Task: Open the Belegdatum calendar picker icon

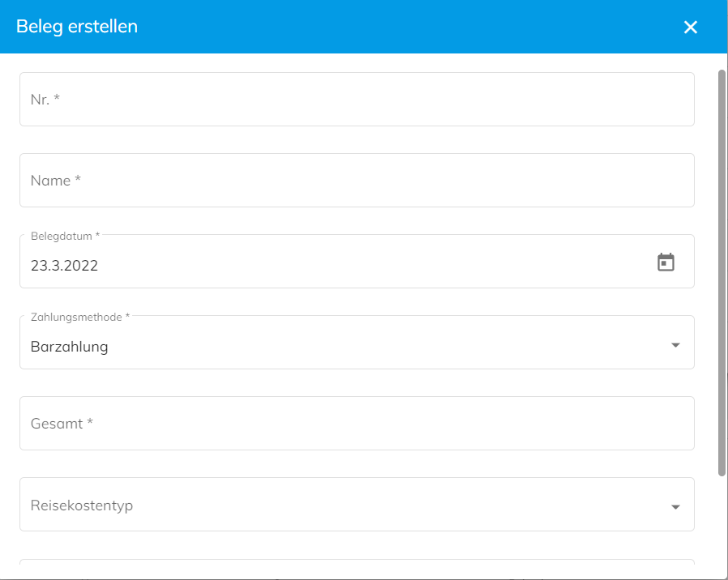Action: tap(666, 262)
